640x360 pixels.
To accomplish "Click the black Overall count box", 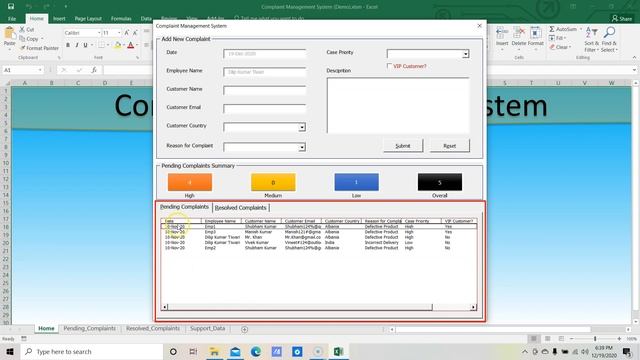I will click(x=440, y=182).
